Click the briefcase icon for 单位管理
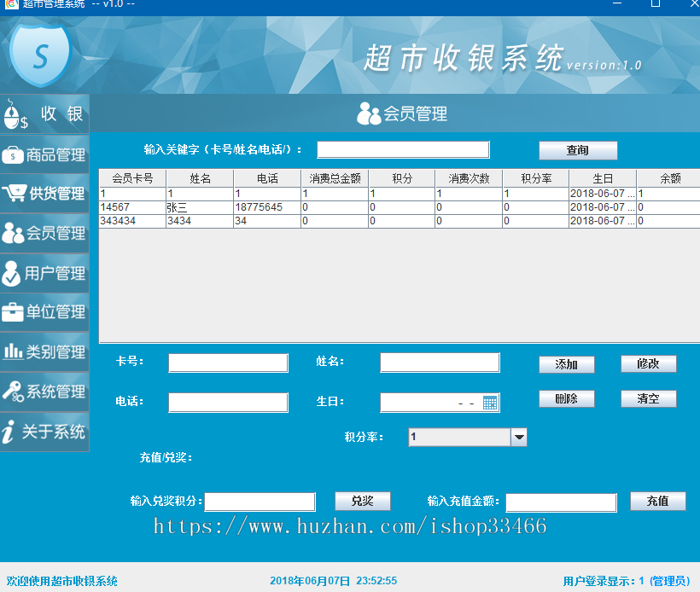This screenshot has width=700, height=592. click(13, 312)
